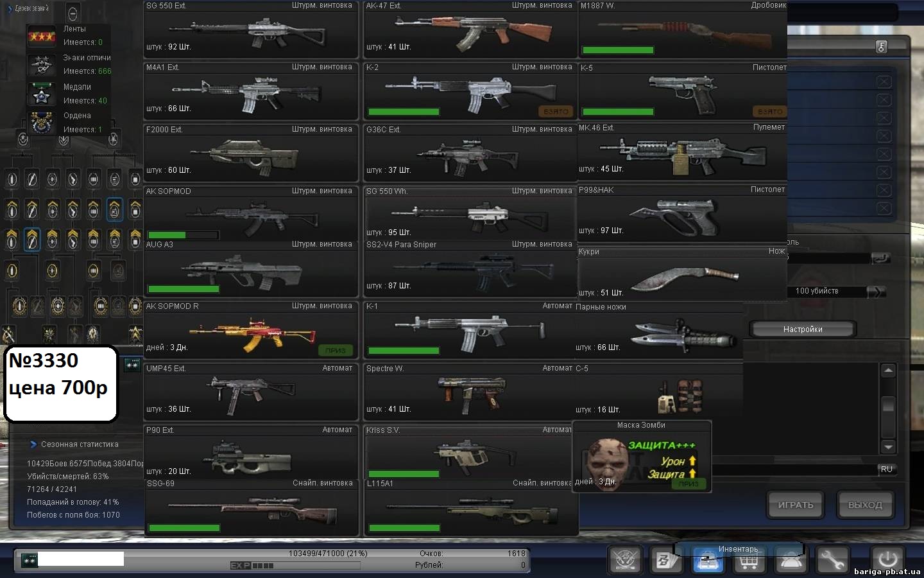Open the Инвентарь backpack icon

tap(708, 560)
